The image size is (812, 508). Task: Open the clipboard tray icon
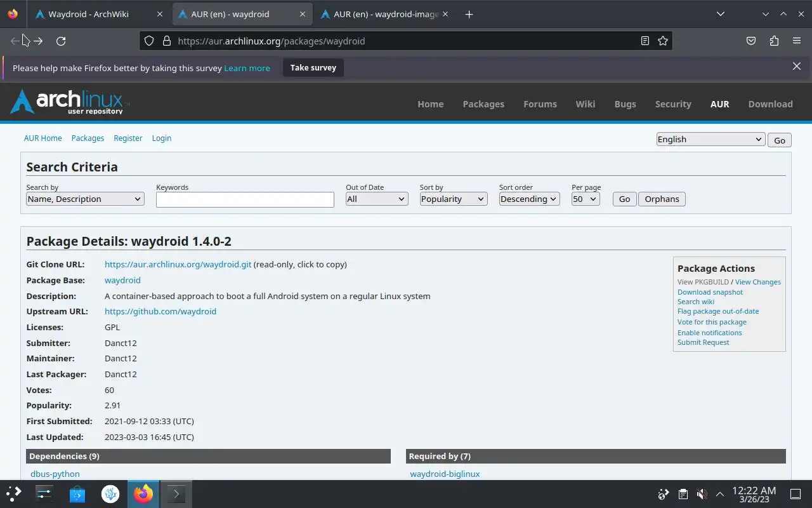(x=683, y=494)
